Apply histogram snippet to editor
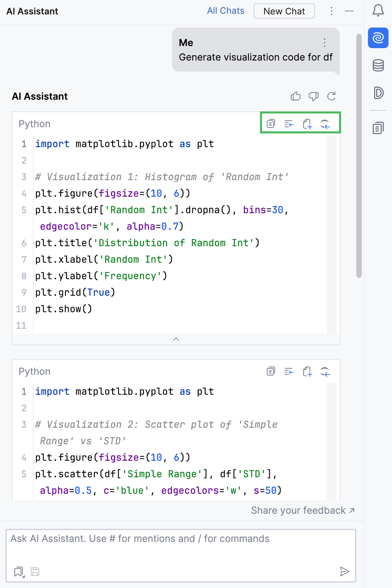Image resolution: width=392 pixels, height=588 pixels. pos(325,123)
